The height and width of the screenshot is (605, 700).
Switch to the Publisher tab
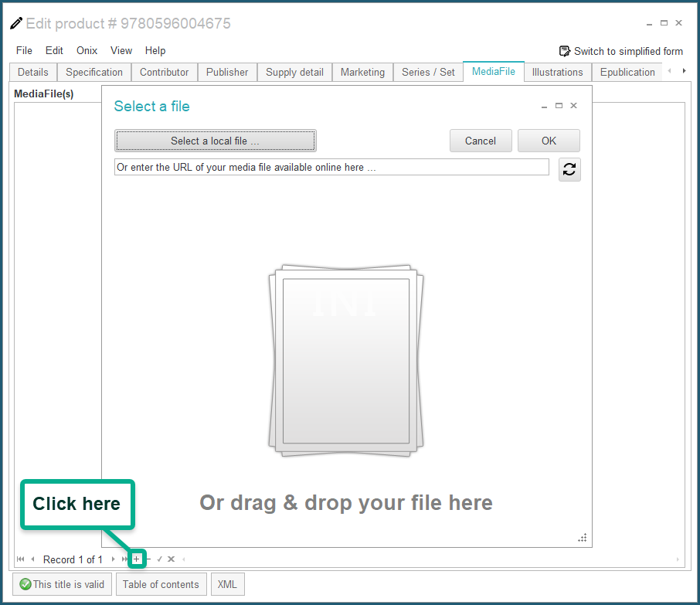click(227, 73)
